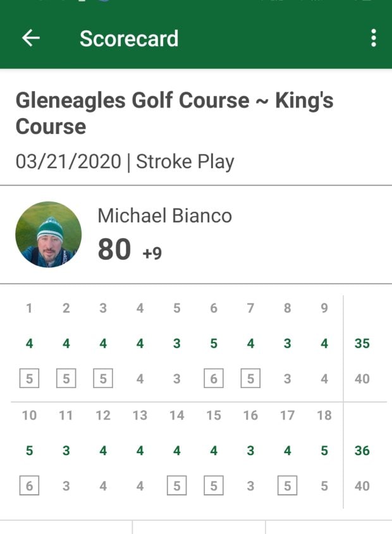Select the Gleneagles Golf Course title
Viewport: 392px width, 534px height.
point(174,113)
